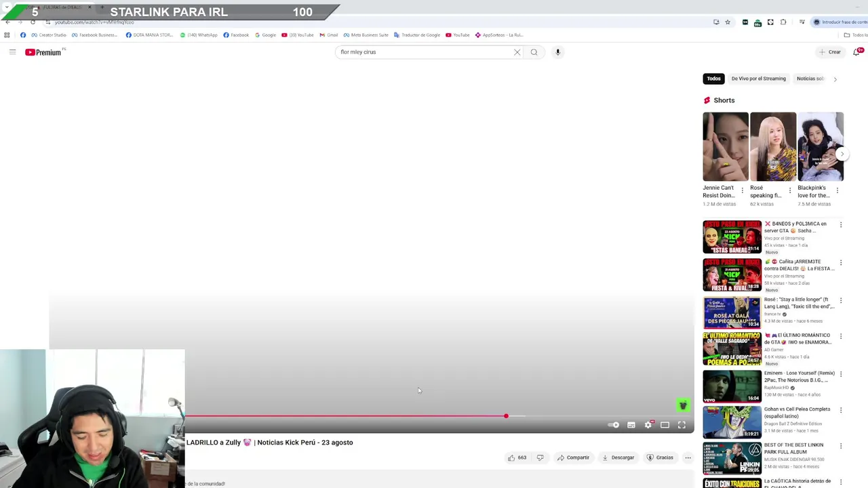The height and width of the screenshot is (488, 868).
Task: Open Jennie Can't Resist short thumbnail
Action: pos(726,146)
